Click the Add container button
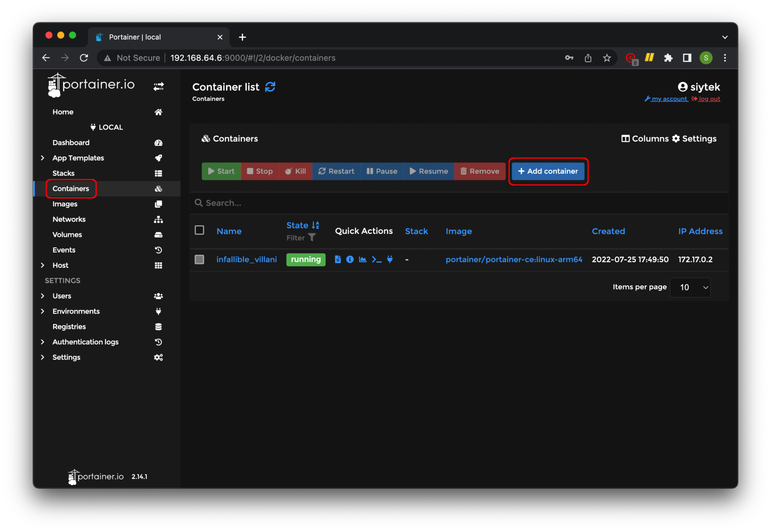Image resolution: width=771 pixels, height=532 pixels. [x=548, y=171]
